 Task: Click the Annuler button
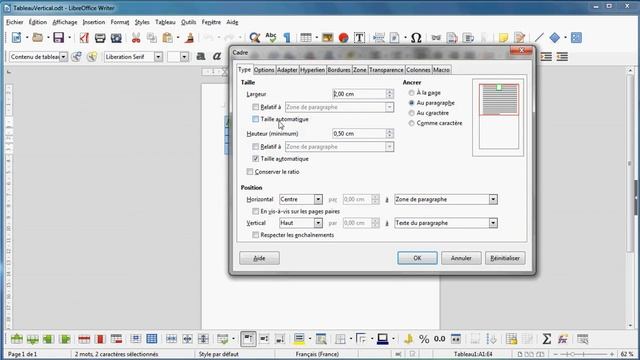point(461,258)
